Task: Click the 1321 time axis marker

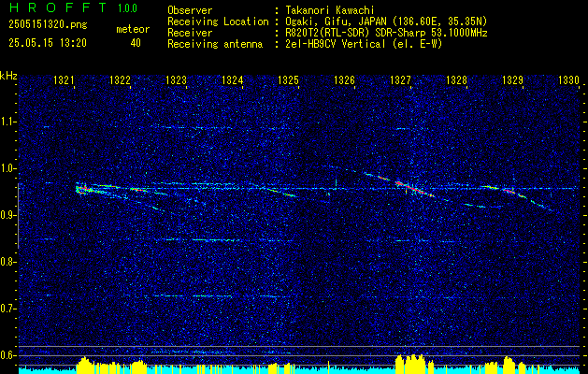Action: click(64, 79)
